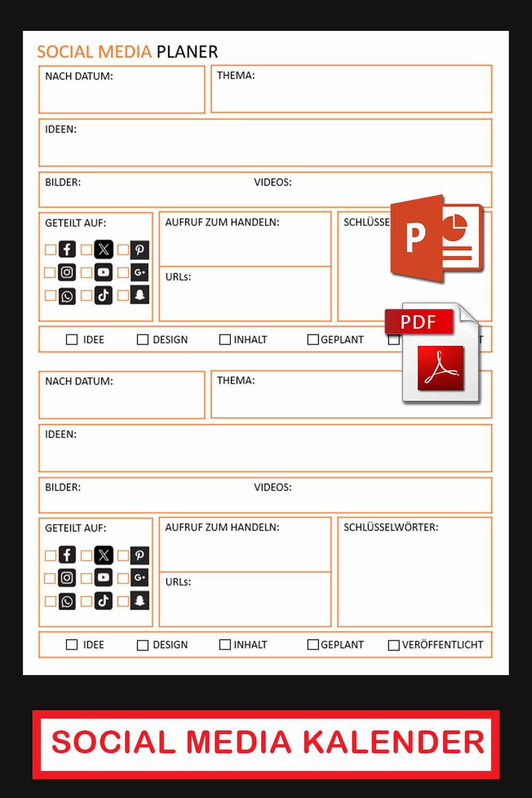The height and width of the screenshot is (798, 532).
Task: Check the DESIGN box in the bottom planner
Action: (x=143, y=645)
